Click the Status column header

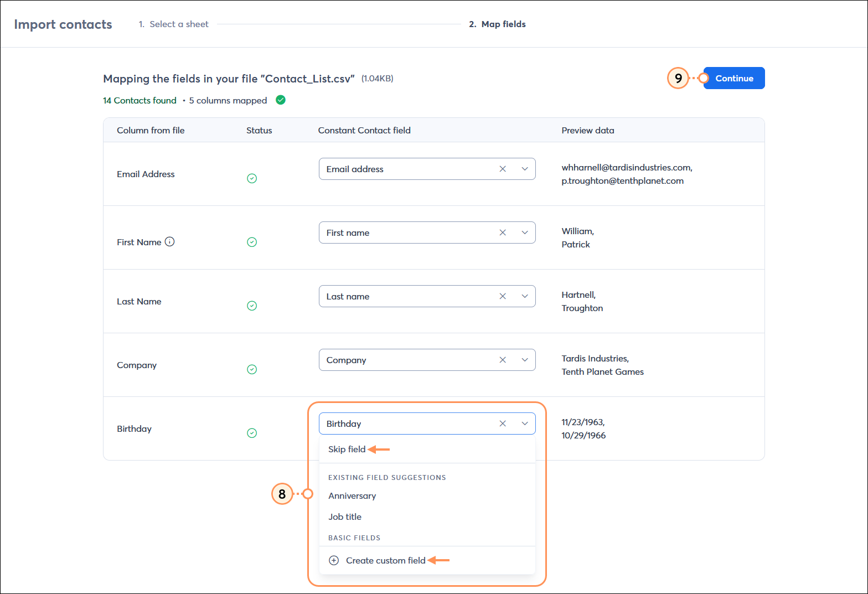tap(259, 130)
